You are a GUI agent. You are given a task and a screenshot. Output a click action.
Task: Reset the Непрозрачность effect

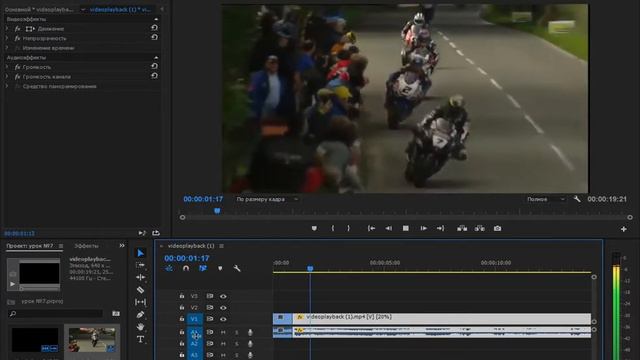154,37
